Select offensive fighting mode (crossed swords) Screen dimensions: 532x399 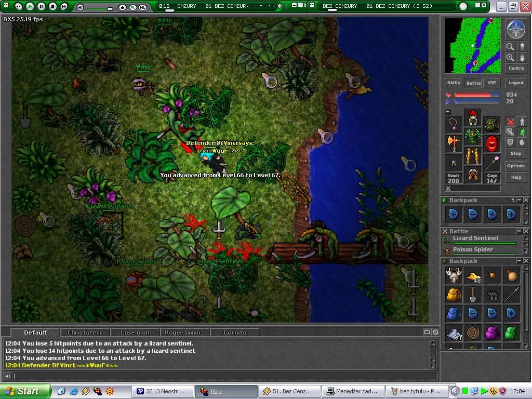coord(510,122)
